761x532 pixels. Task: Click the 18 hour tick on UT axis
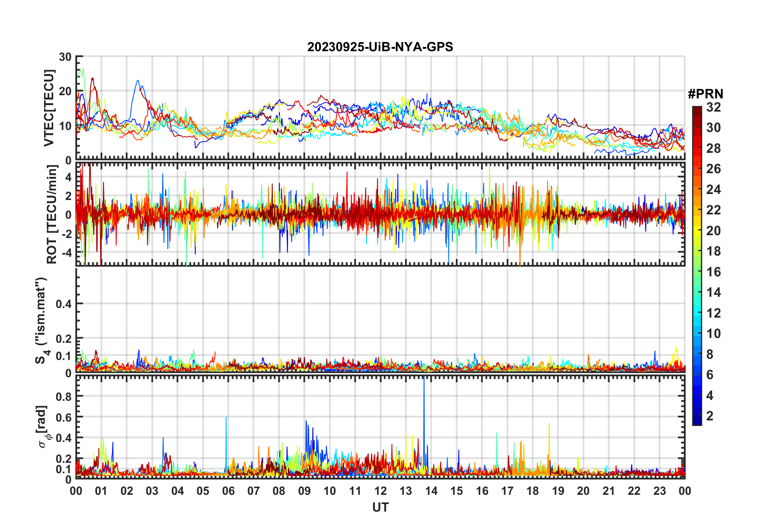tap(533, 491)
